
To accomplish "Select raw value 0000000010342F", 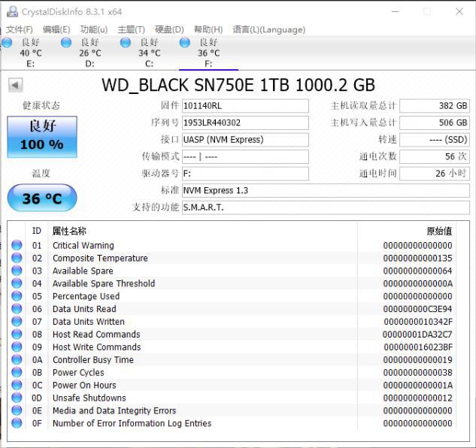I will pyautogui.click(x=418, y=322).
